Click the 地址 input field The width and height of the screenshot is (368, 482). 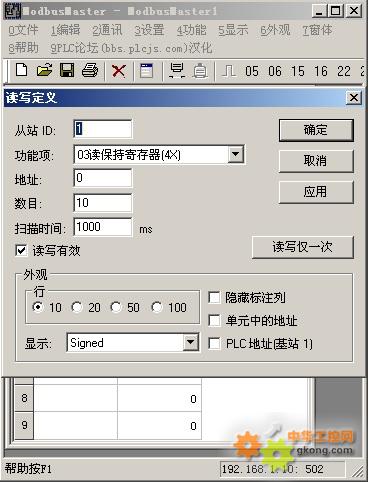103,178
